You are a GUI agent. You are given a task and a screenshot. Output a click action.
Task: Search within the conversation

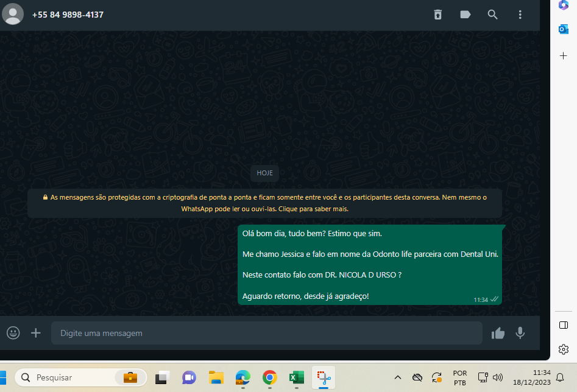492,15
